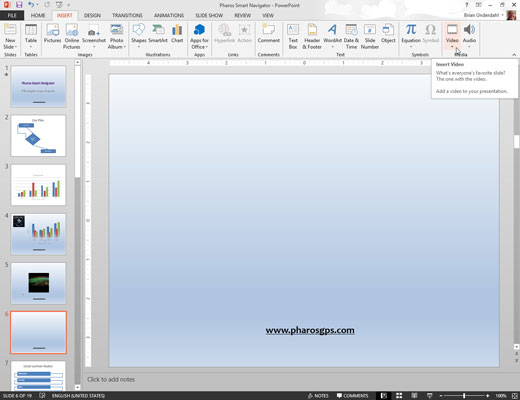Insert a Table from the ribbon
Screen dimensions: 520x400
point(31,36)
